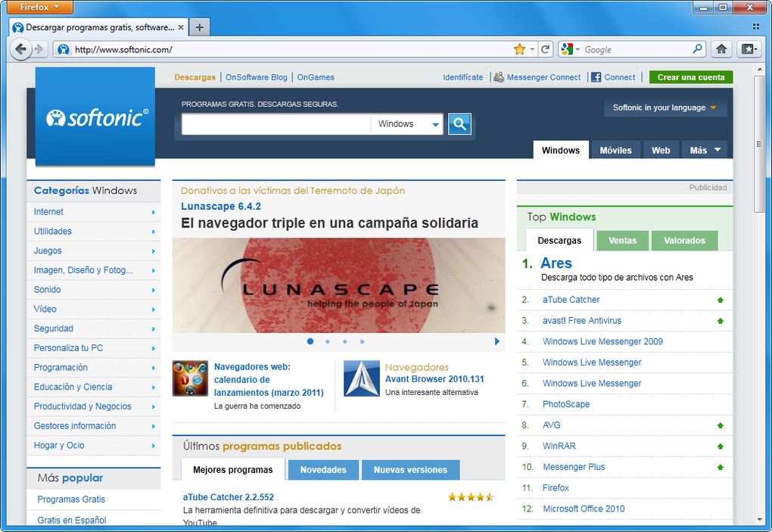Open the Nuevas versiones tab
Viewport: 772px width, 532px height.
click(411, 469)
